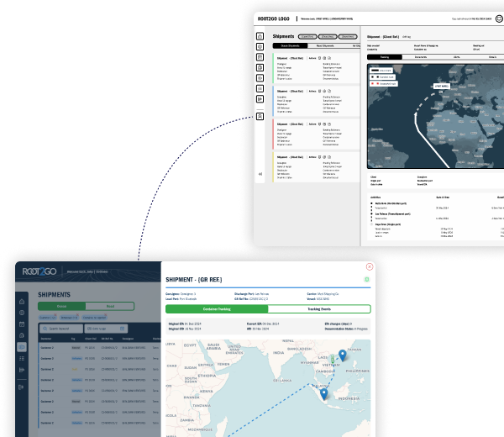Switch to Road Shipments tab in wireframe
This screenshot has width=504, height=437.
click(325, 45)
